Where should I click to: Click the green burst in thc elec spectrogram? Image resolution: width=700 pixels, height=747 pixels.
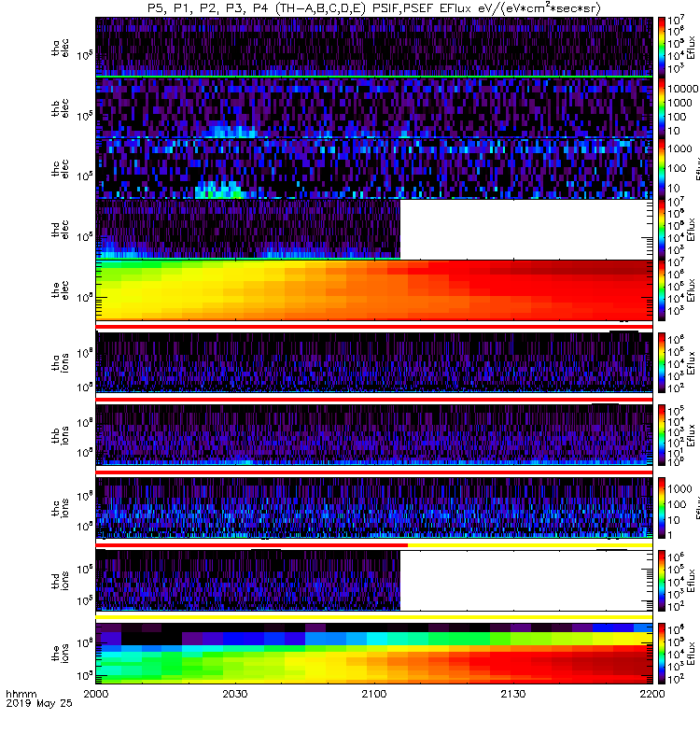point(219,190)
